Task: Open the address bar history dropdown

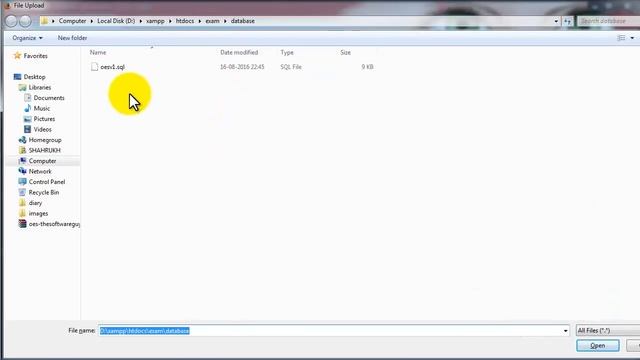Action: coord(556,21)
